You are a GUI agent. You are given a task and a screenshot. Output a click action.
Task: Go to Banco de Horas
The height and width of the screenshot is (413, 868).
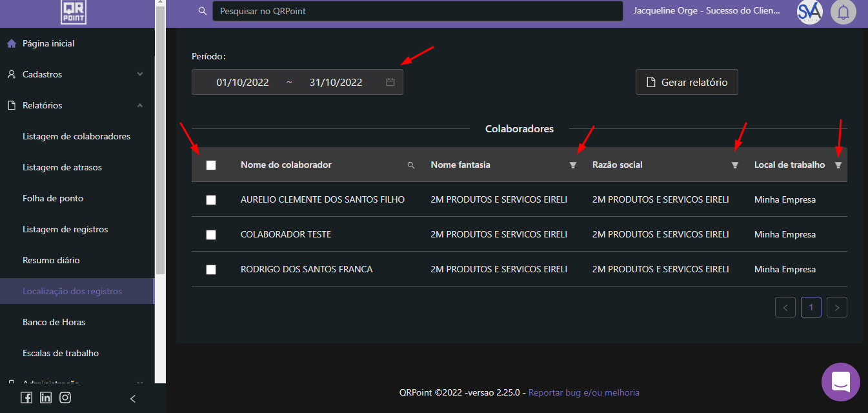click(54, 322)
